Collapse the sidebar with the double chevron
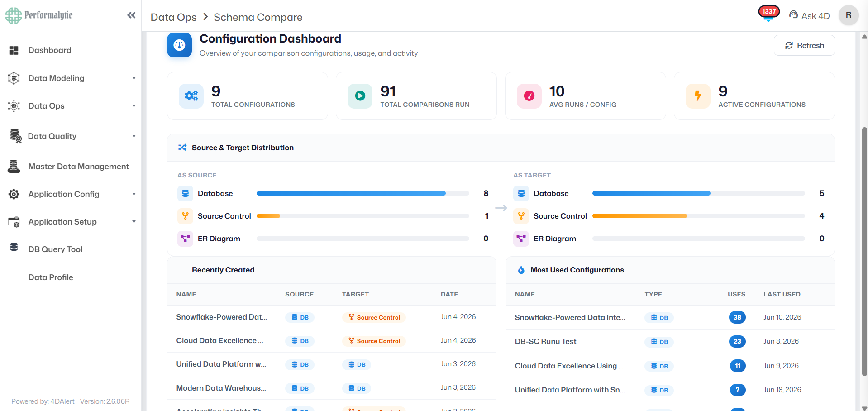 (x=131, y=15)
